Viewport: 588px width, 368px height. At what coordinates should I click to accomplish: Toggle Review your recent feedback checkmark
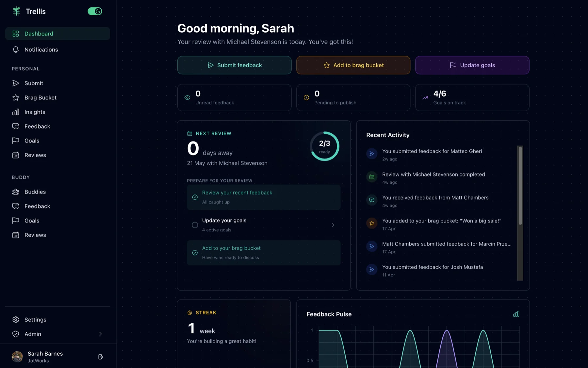[195, 197]
